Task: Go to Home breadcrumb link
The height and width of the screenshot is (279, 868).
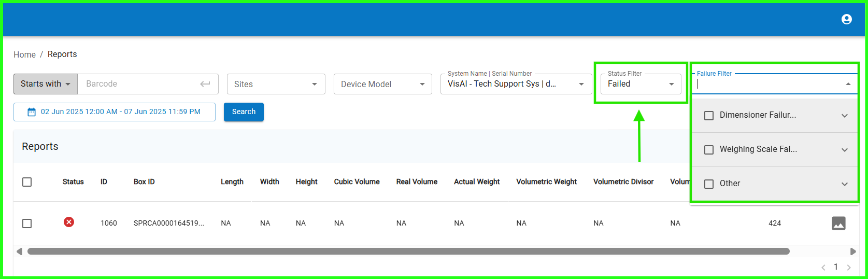Action: point(24,54)
